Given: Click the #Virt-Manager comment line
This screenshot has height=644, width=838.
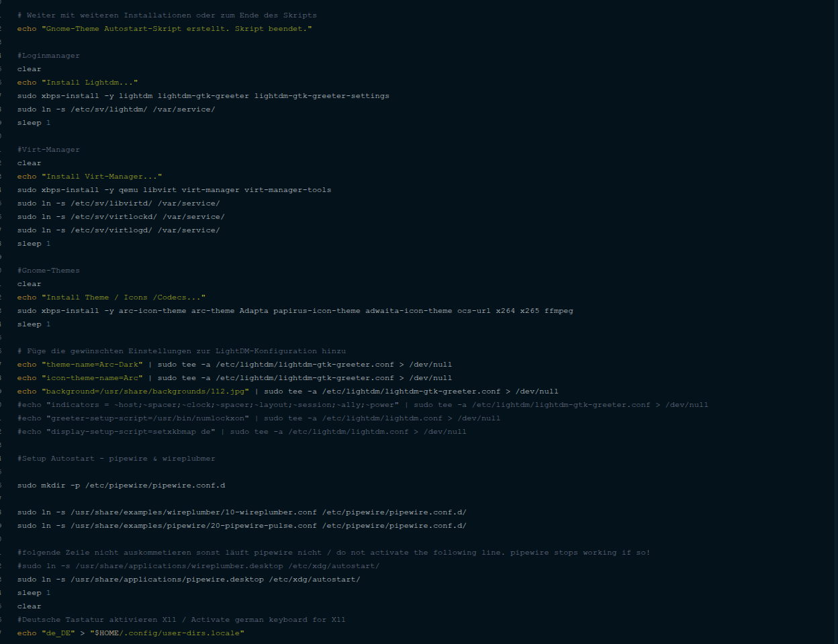Looking at the screenshot, I should [48, 150].
